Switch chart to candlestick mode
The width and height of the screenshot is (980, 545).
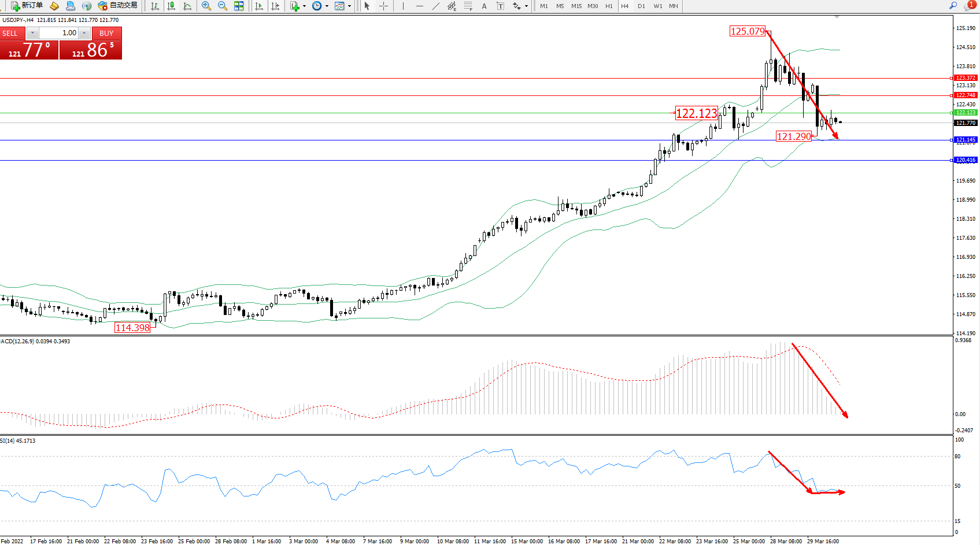click(171, 6)
